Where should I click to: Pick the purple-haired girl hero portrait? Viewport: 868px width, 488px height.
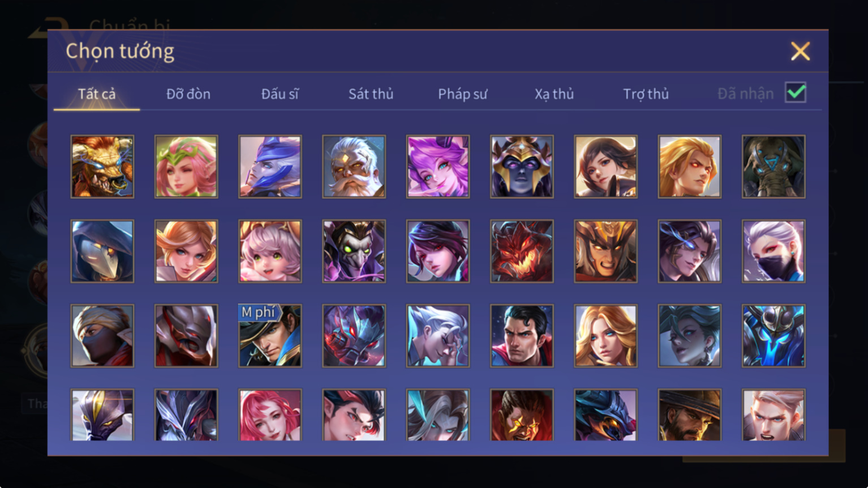click(438, 166)
